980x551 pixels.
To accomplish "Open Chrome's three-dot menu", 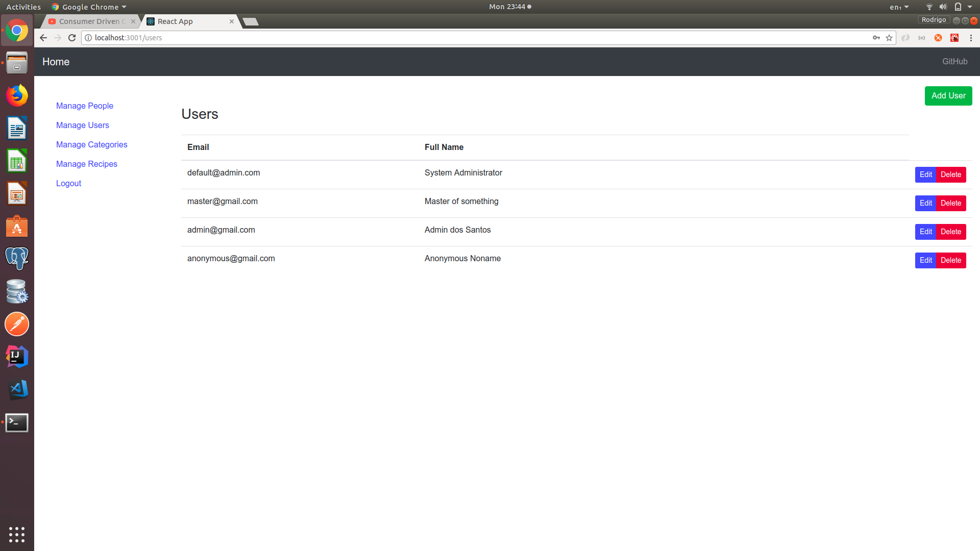I will pos(971,38).
